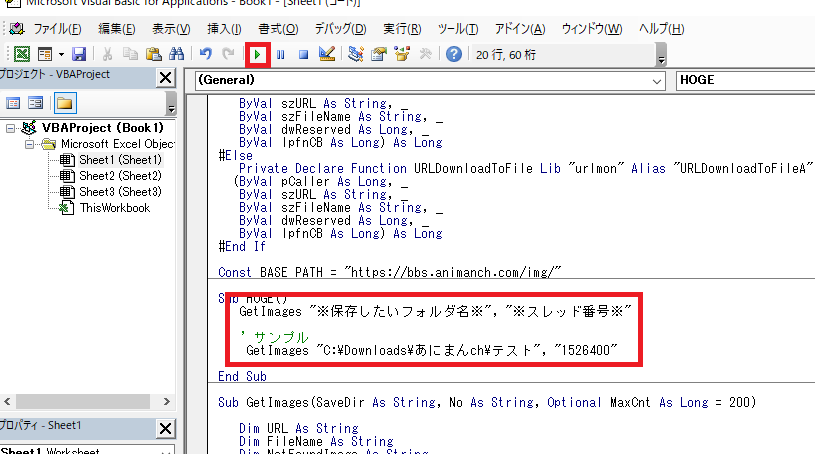
Task: Open Find with the binoculars icon
Action: click(x=176, y=54)
